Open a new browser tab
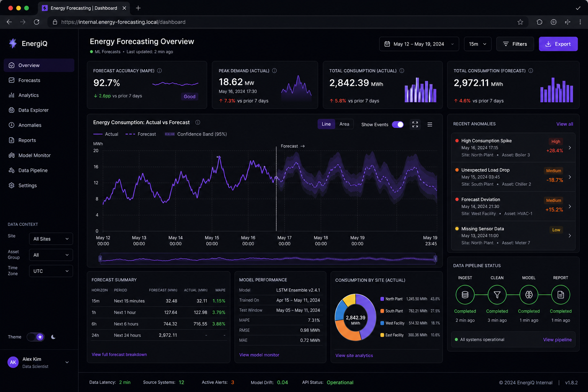The image size is (588, 392). click(x=138, y=8)
